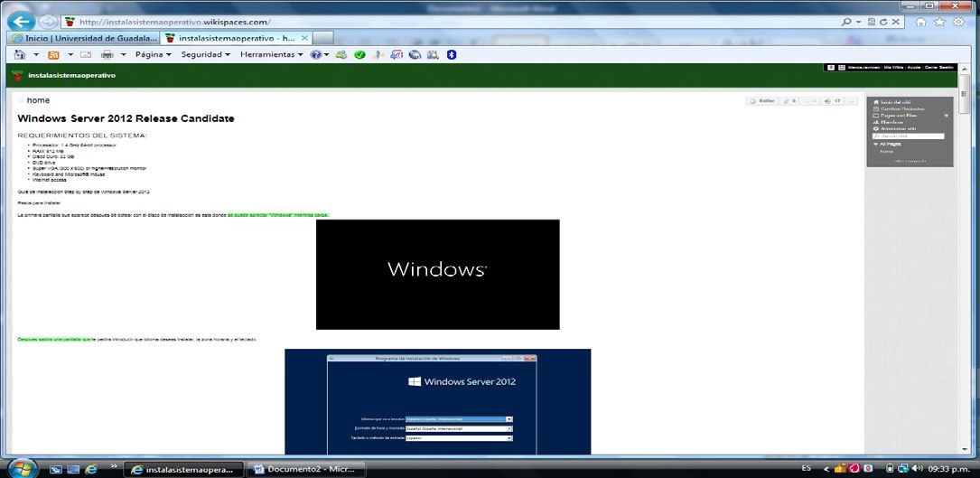The width and height of the screenshot is (980, 478).
Task: Open browser settings via the gear icon
Action: pyautogui.click(x=957, y=21)
